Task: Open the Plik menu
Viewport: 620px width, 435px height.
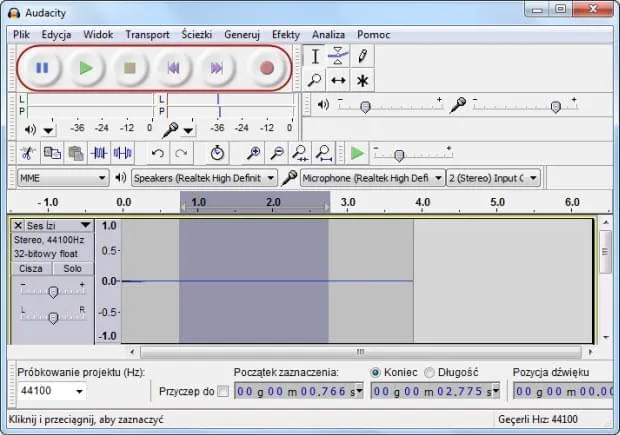Action: click(21, 35)
